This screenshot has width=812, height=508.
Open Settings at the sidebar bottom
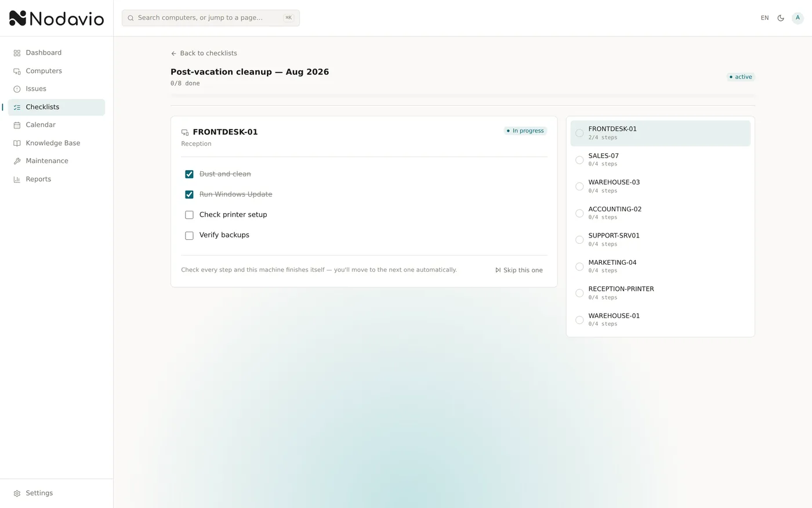click(x=56, y=493)
